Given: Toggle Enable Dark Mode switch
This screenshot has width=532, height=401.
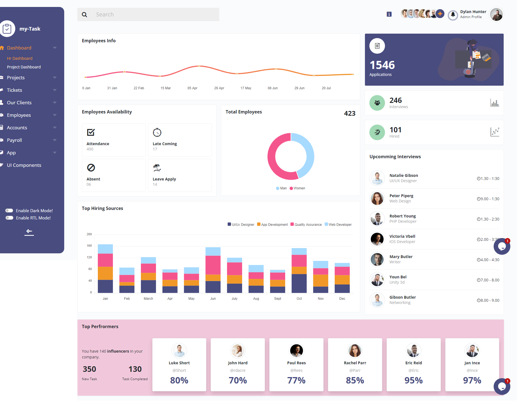Looking at the screenshot, I should [x=9, y=211].
